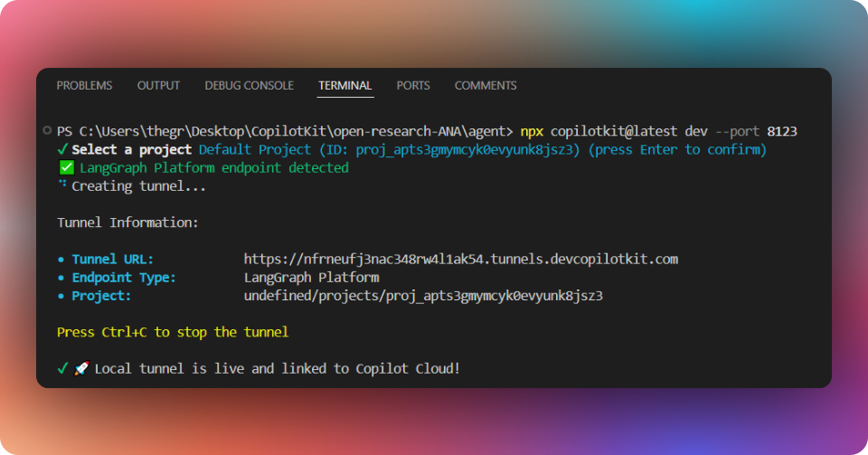Viewport: 868px width, 455px height.
Task: Click the Default Project ID text
Action: tap(389, 149)
